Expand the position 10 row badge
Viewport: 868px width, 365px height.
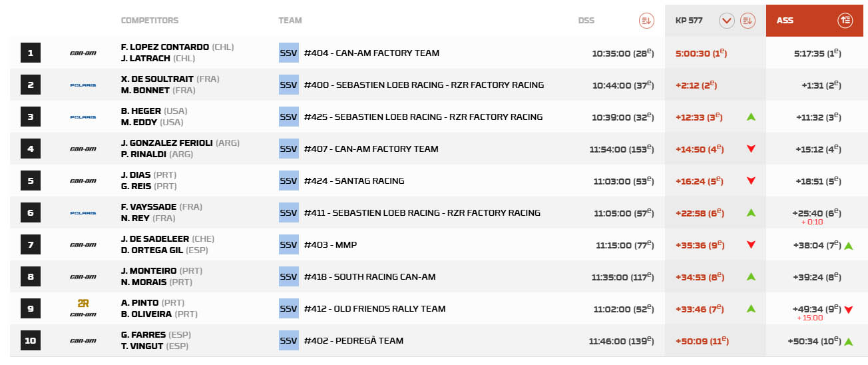coord(31,341)
